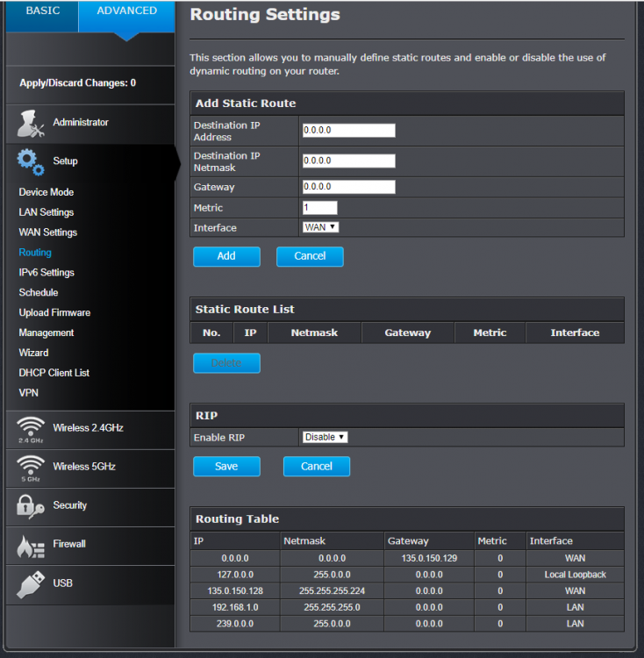Click the 135.0.150.128 routing table IP
This screenshot has width=644, height=658.
235,591
